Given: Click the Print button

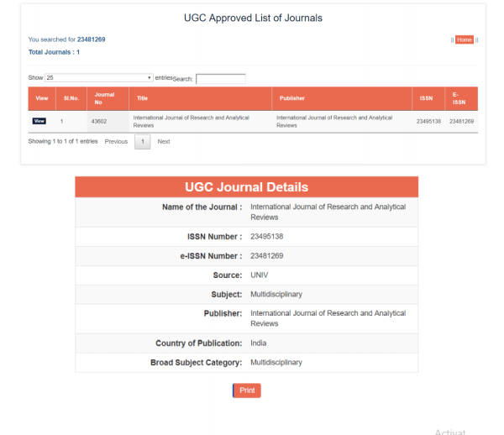Looking at the screenshot, I should pos(247,390).
